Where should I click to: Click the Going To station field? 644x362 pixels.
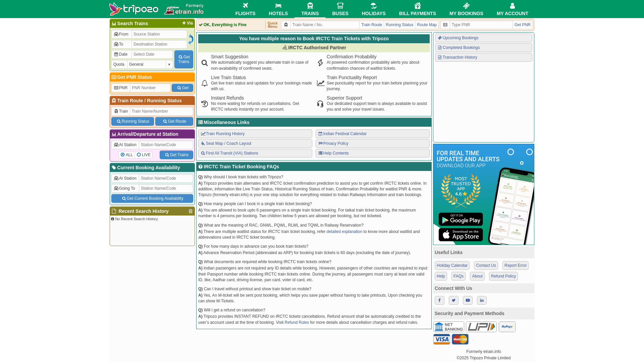166,188
